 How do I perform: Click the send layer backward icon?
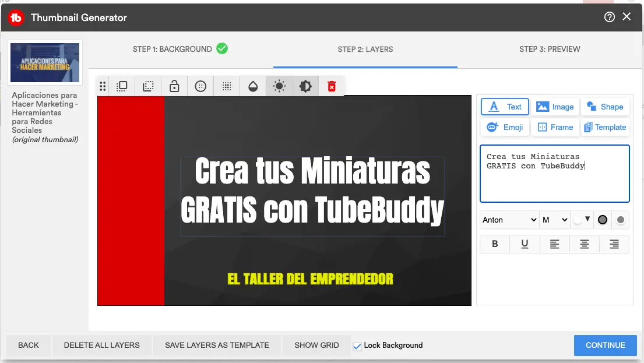click(148, 86)
